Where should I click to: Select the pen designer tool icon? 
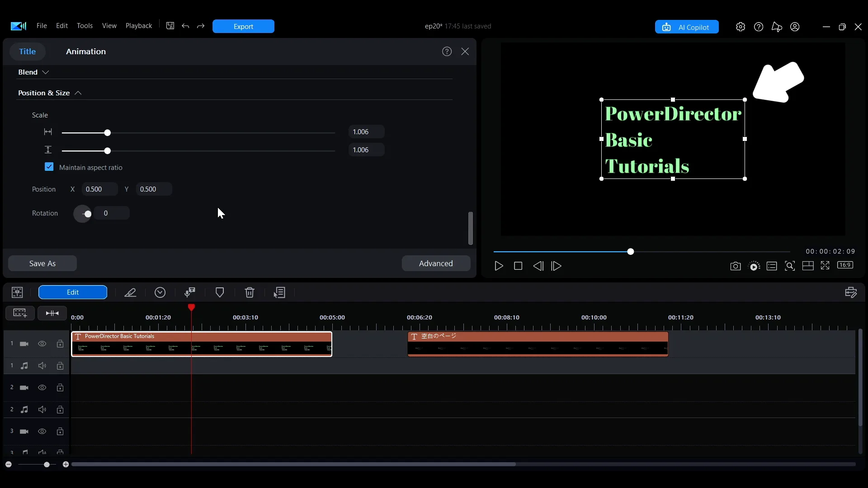click(x=130, y=292)
